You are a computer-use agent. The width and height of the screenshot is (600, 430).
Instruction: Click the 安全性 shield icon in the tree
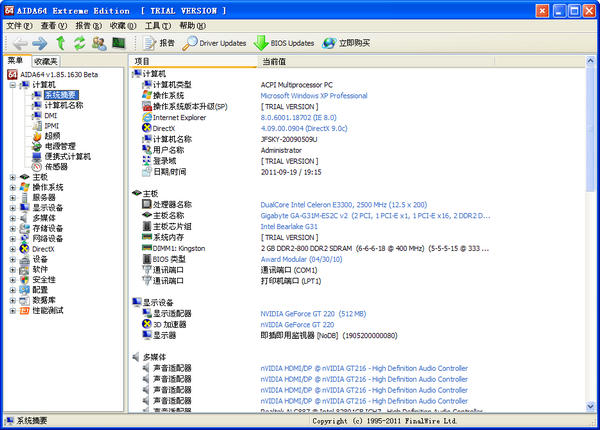coord(24,280)
